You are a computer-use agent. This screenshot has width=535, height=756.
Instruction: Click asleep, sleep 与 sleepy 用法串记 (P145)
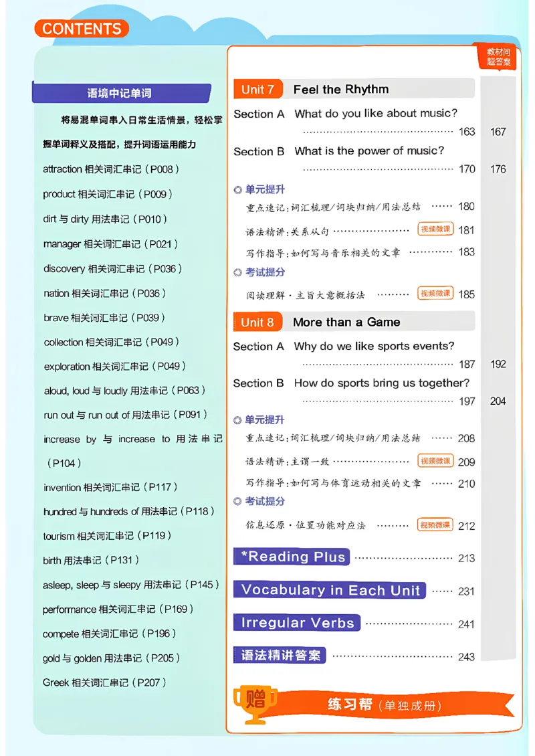131,585
